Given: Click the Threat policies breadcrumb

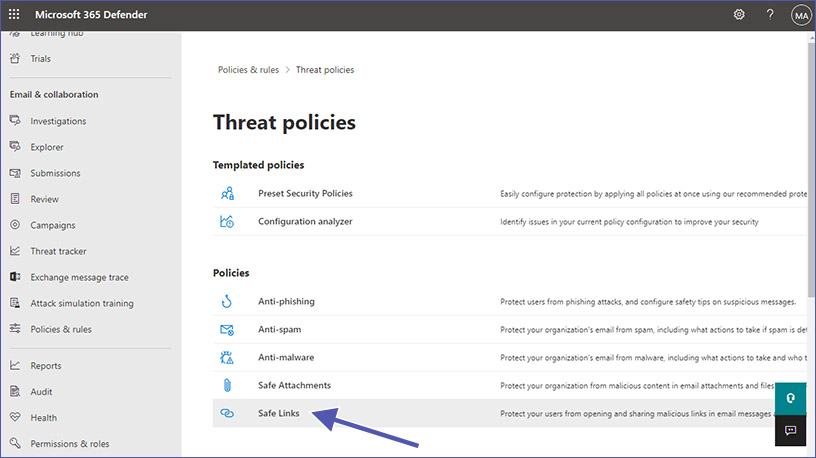Looking at the screenshot, I should (x=325, y=70).
